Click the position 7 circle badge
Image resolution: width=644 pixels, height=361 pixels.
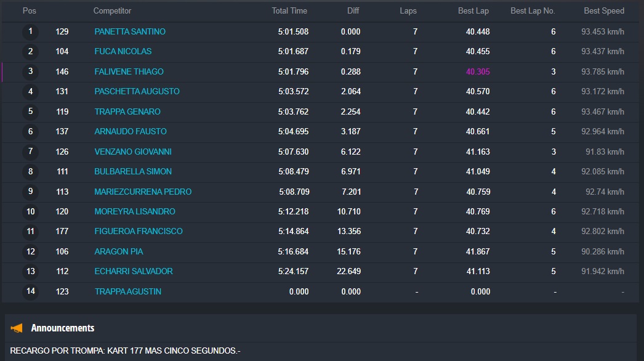[30, 152]
